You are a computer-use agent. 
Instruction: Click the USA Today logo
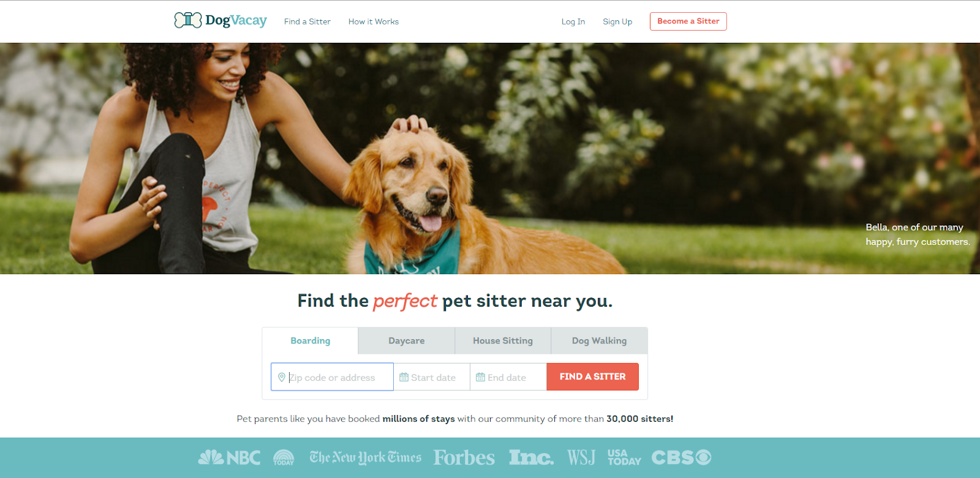click(x=624, y=457)
